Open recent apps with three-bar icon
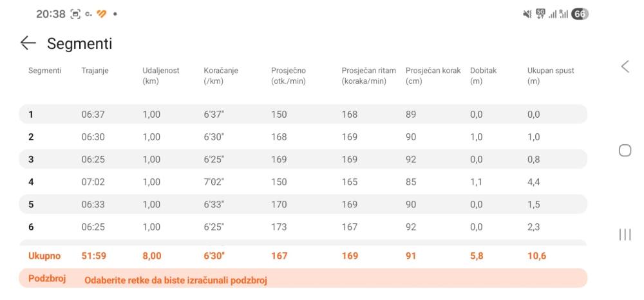This screenshot has width=644, height=300. 625,235
